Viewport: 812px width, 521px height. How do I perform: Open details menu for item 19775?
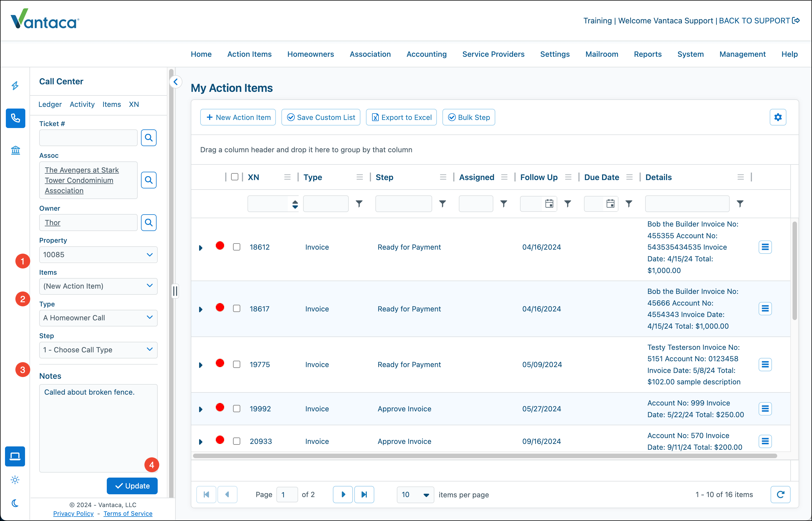tap(765, 365)
